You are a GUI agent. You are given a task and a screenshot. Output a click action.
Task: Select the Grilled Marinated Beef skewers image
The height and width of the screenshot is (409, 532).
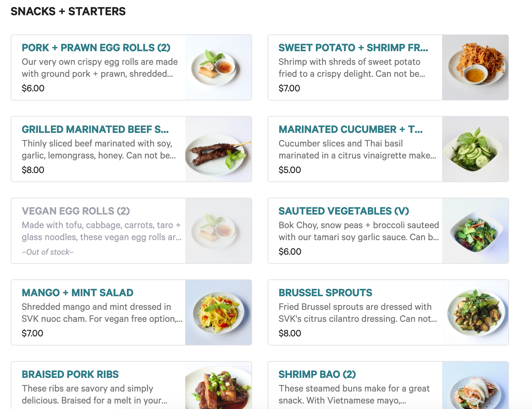[x=218, y=149]
